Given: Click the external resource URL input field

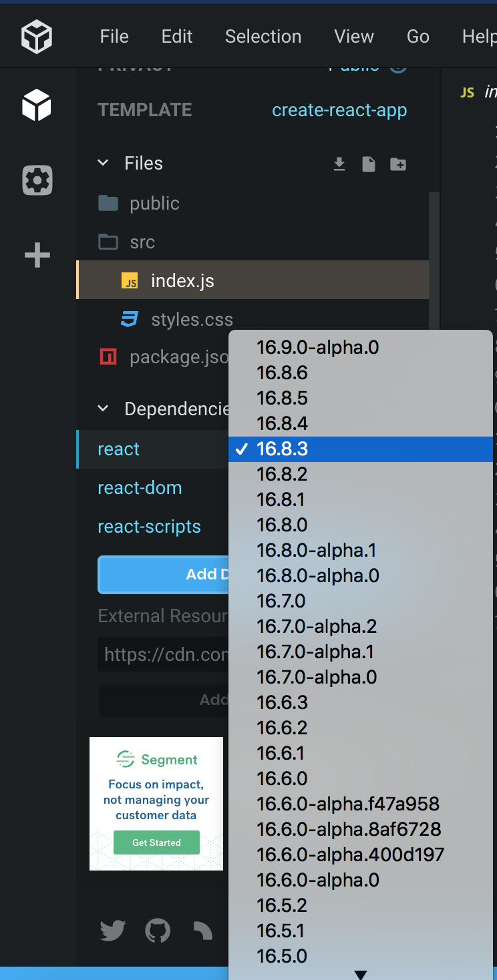Looking at the screenshot, I should click(164, 654).
